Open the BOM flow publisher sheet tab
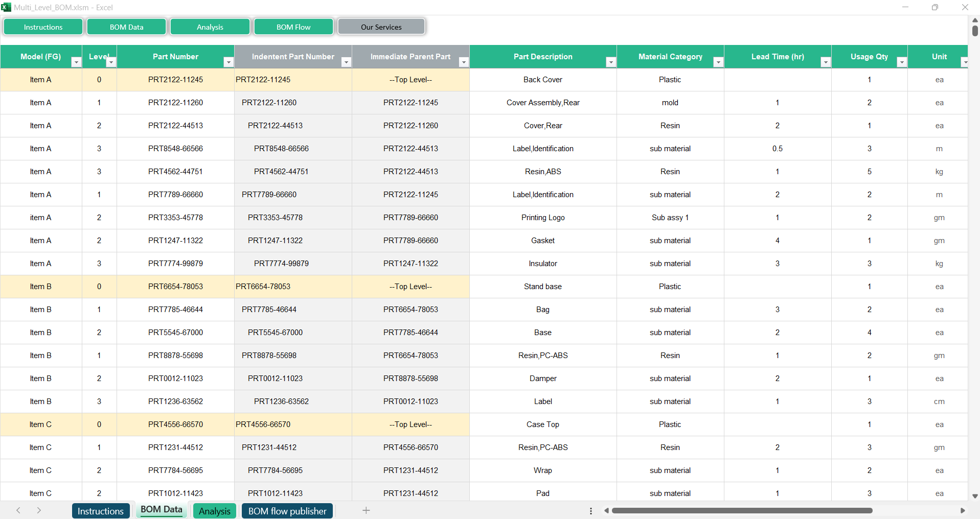The width and height of the screenshot is (980, 519). 287,511
